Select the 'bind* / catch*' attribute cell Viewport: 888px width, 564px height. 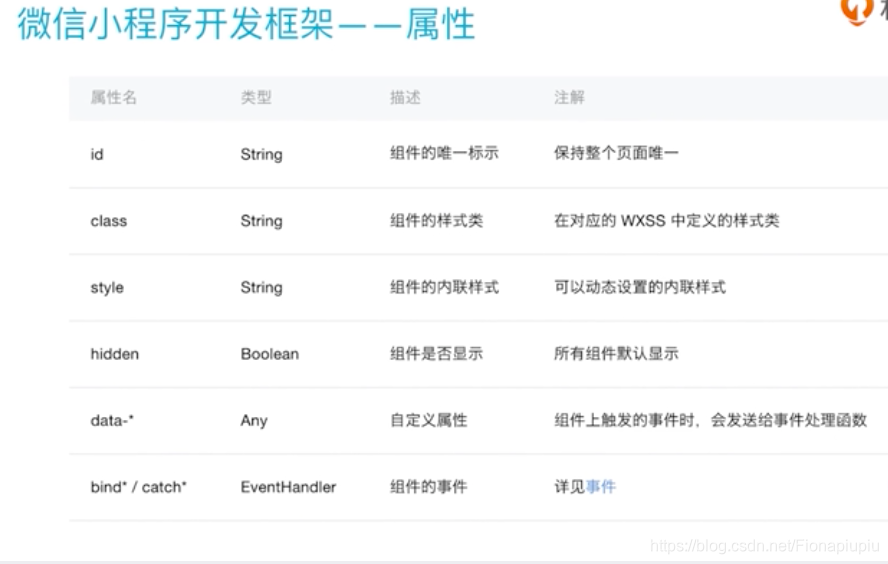click(138, 487)
